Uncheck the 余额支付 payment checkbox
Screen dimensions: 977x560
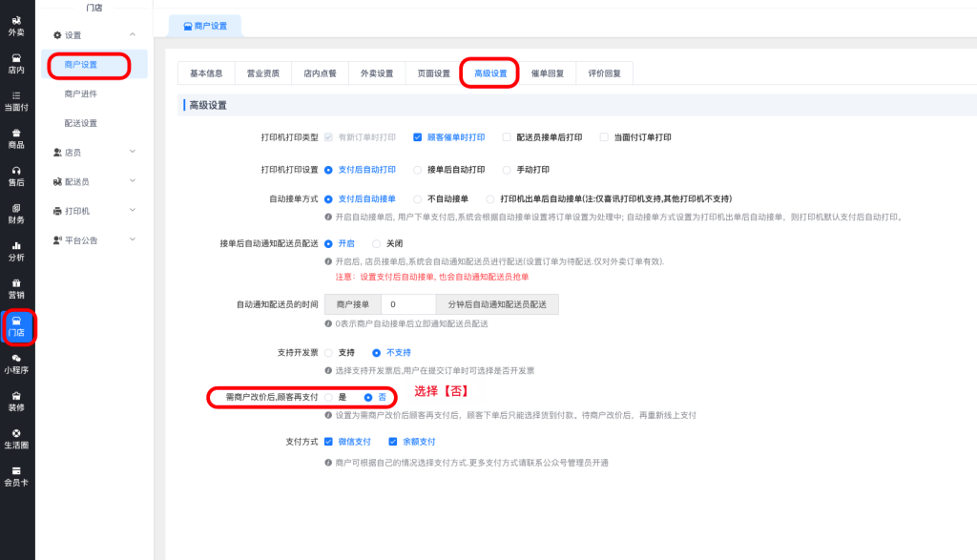393,442
